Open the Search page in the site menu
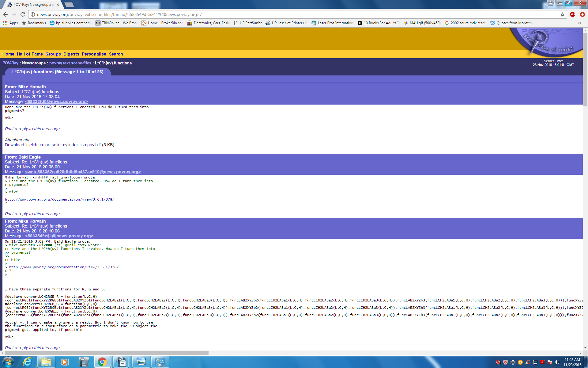588x368 pixels. click(x=116, y=54)
